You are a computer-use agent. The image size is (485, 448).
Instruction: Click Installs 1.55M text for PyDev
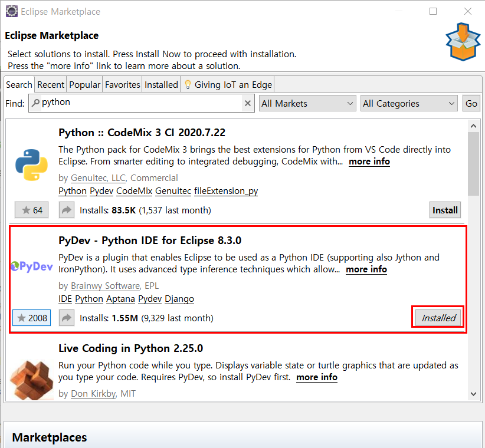(146, 318)
